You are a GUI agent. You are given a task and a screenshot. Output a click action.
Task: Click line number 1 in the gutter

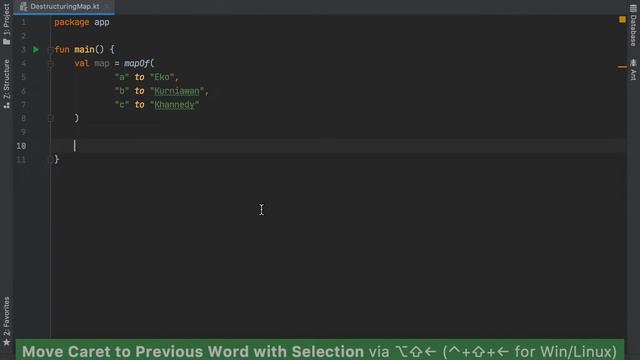pyautogui.click(x=24, y=22)
